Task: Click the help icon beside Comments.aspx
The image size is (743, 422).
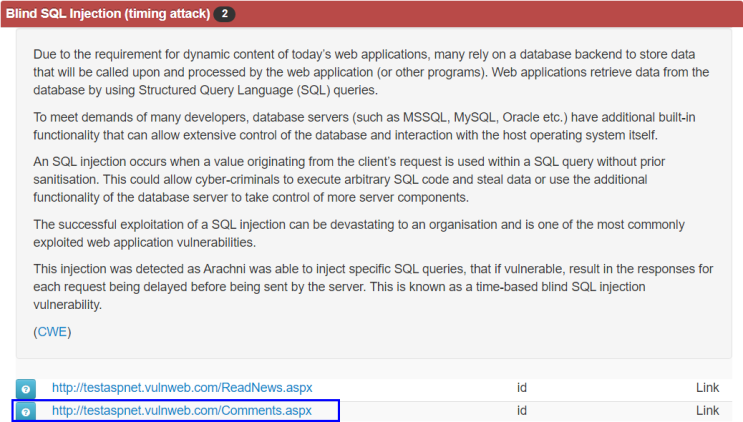Action: click(x=26, y=411)
